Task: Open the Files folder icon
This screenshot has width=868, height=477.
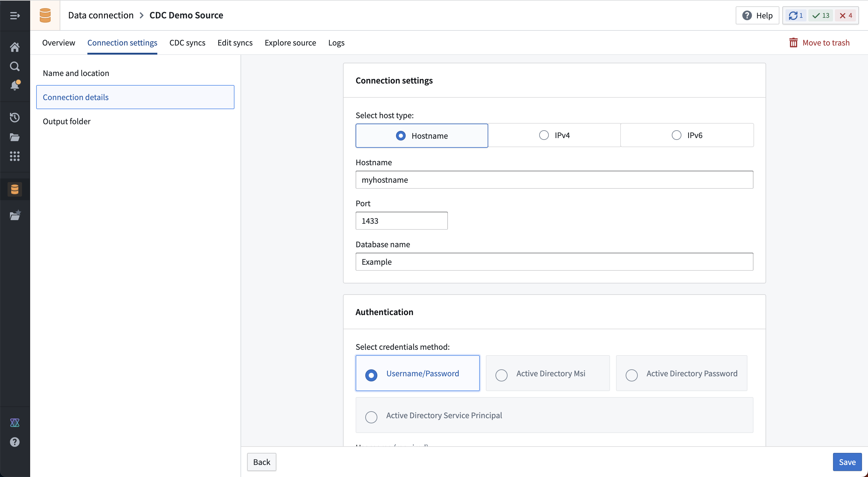Action: point(15,137)
